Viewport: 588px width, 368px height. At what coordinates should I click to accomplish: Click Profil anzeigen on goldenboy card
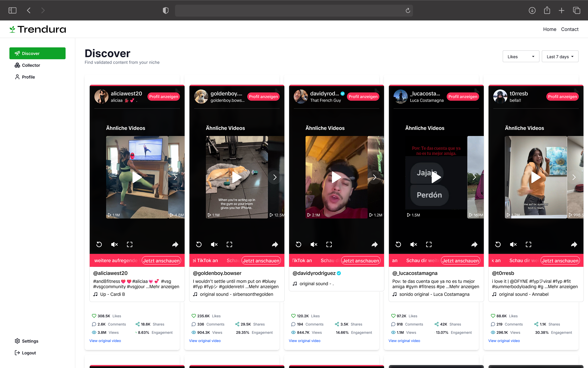pos(263,97)
